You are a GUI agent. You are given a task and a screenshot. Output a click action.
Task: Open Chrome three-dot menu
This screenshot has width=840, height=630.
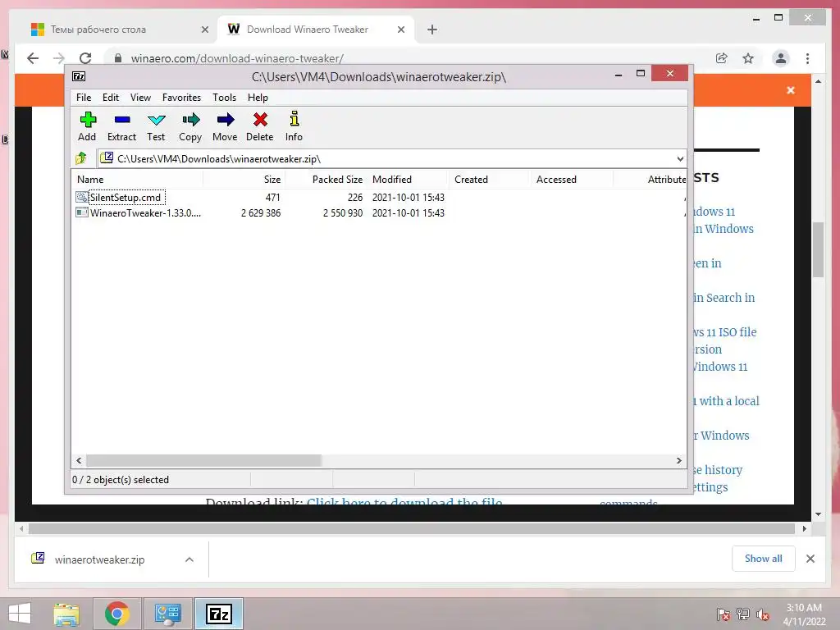point(807,58)
